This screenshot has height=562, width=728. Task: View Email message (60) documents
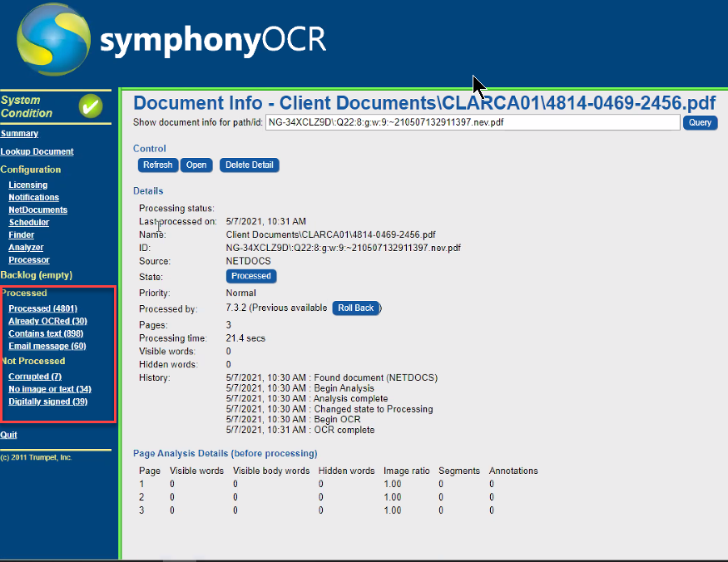point(47,346)
